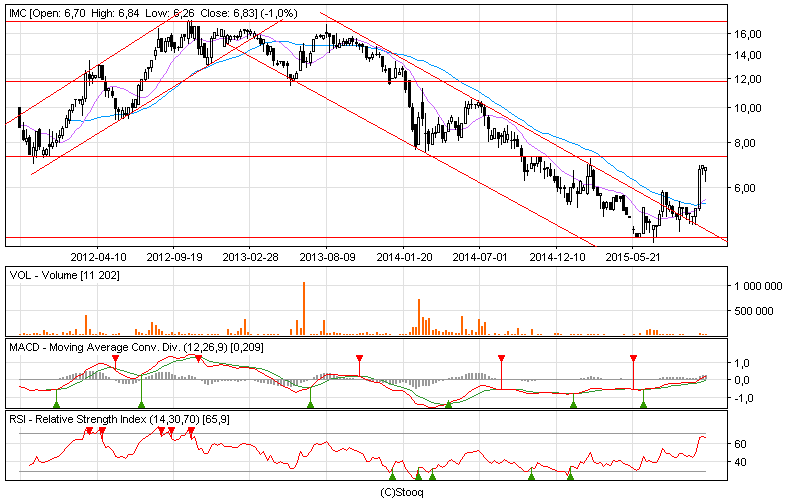Select the 10,00 price axis label
Viewport: 800px width, 500px height.
coord(748,108)
